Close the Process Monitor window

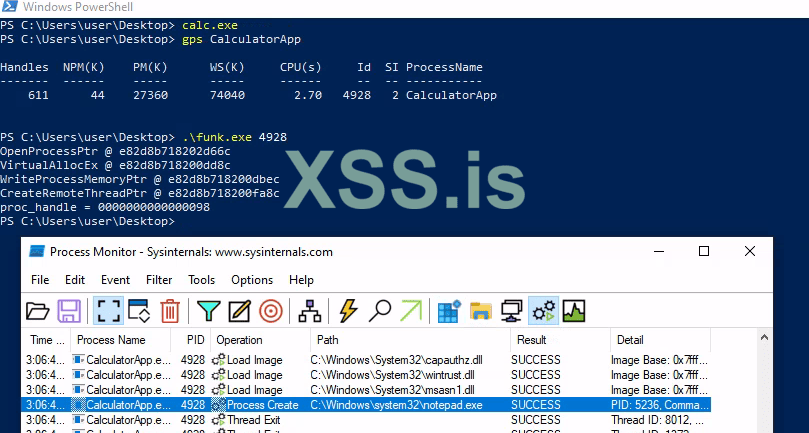[x=750, y=251]
